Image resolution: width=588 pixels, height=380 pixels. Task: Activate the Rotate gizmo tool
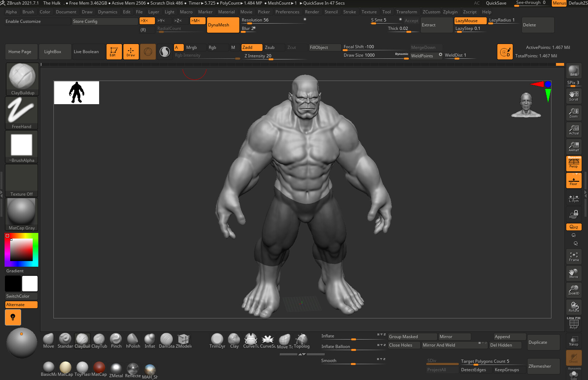573,306
